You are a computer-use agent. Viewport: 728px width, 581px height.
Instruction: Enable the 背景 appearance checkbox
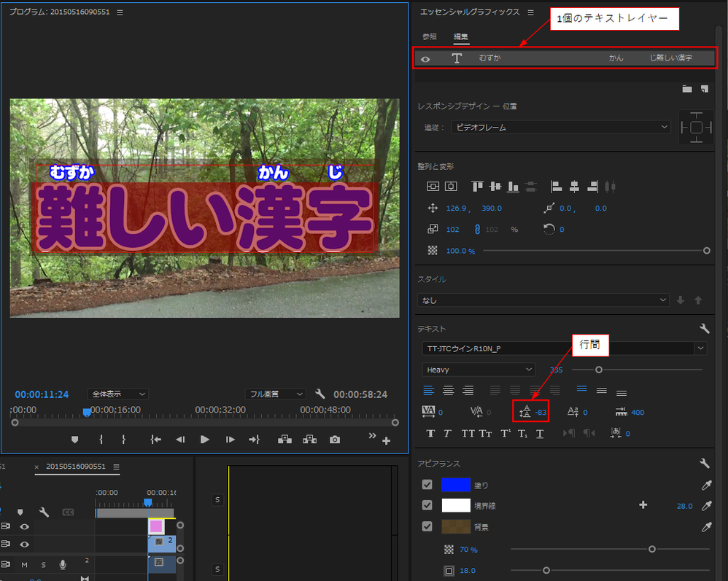click(x=428, y=526)
